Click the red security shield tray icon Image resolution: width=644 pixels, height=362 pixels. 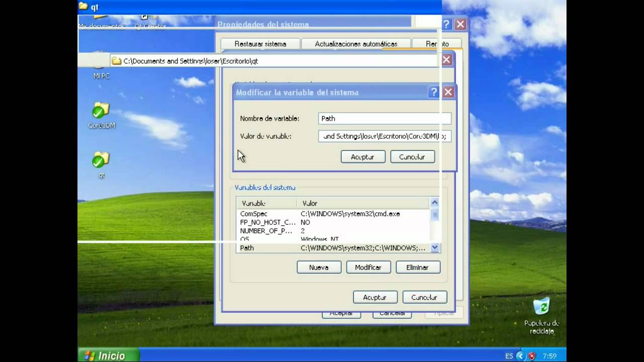tap(532, 356)
